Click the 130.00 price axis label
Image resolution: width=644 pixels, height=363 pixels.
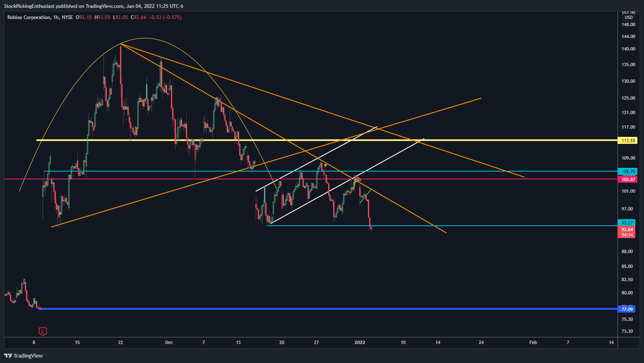point(628,81)
